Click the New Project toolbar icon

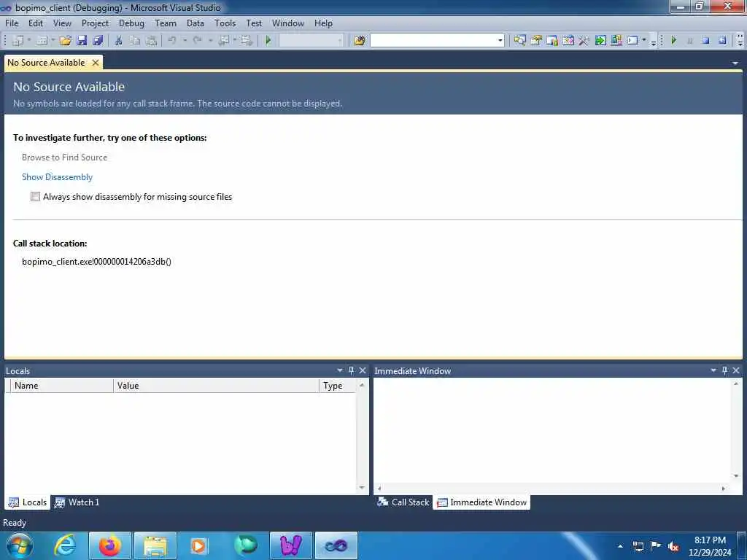pos(18,41)
